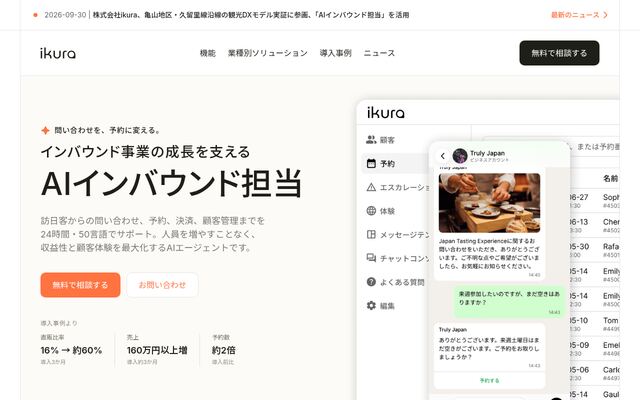Screen dimensions: 640x400
Task: Click the 名前 column header in table
Action: 611,178
